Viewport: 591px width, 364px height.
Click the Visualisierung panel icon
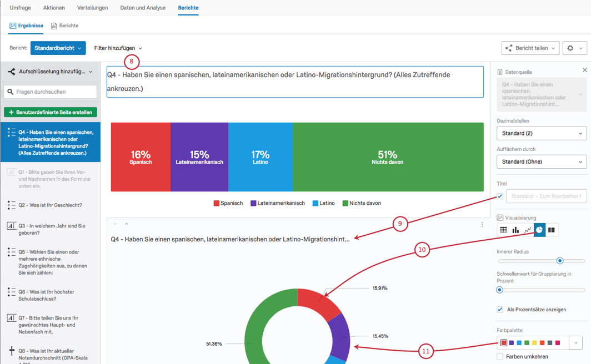tap(500, 218)
